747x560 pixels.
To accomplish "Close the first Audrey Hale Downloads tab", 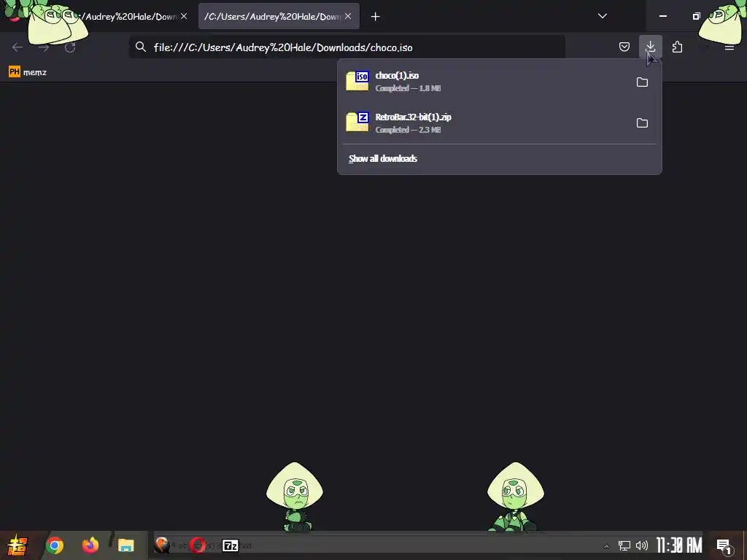I will point(184,16).
